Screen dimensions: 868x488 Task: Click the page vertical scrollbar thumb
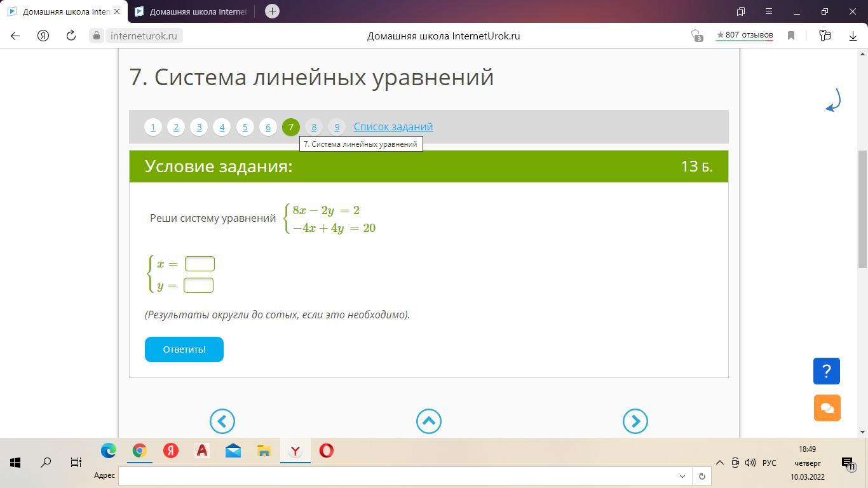point(862,210)
